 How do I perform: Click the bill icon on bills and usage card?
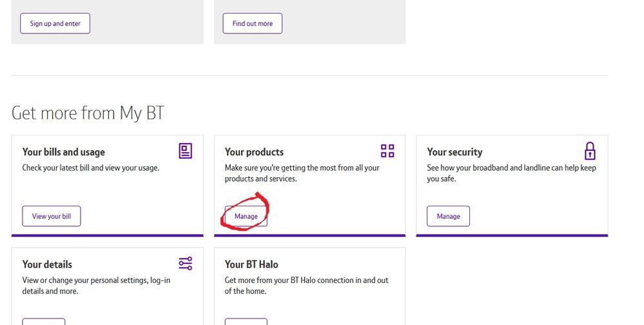(186, 151)
